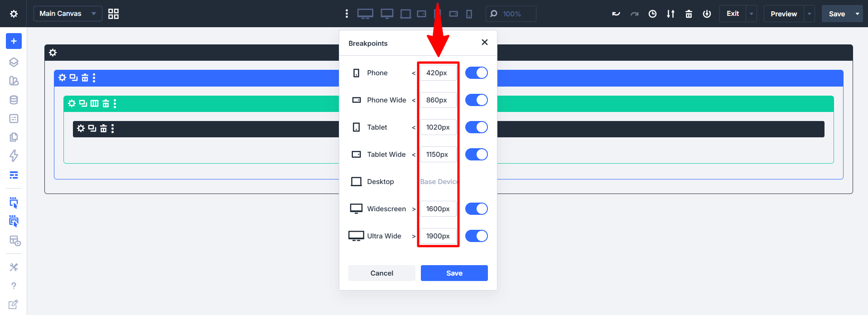Switch to the Tablet Wide device view icon

pyautogui.click(x=421, y=14)
